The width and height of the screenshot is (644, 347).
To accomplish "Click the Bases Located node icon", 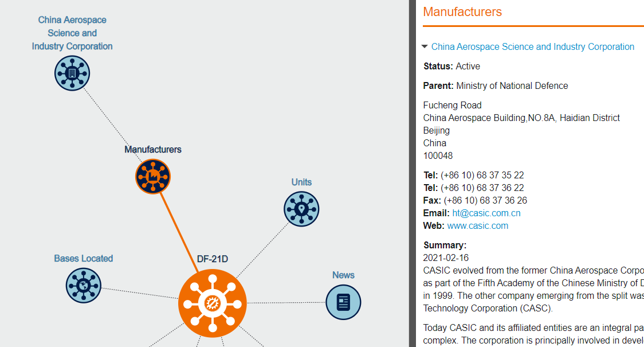I will click(84, 285).
